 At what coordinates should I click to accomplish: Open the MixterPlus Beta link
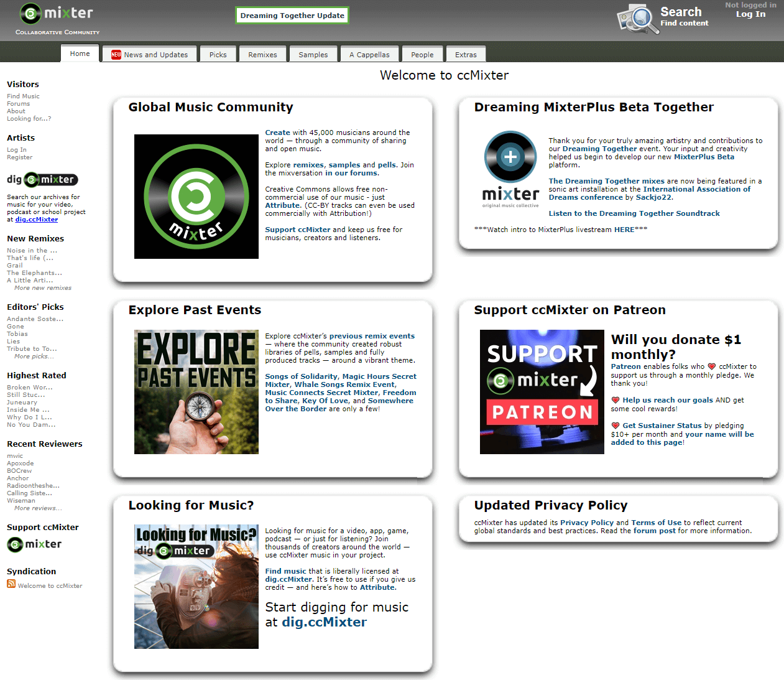704,157
